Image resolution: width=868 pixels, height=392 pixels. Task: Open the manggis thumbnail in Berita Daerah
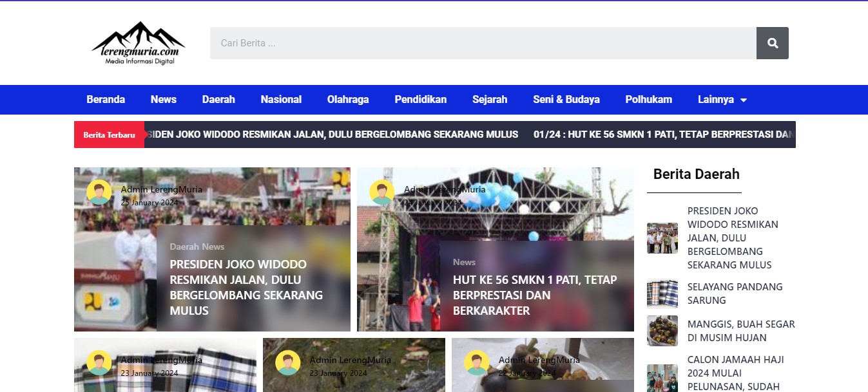coord(662,331)
